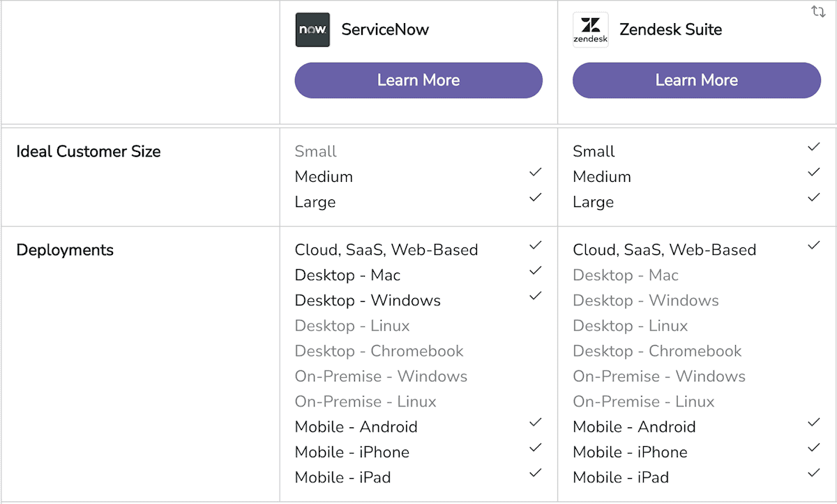
Task: Click the checkmark for ServiceNow Desktop Windows
Action: click(536, 295)
